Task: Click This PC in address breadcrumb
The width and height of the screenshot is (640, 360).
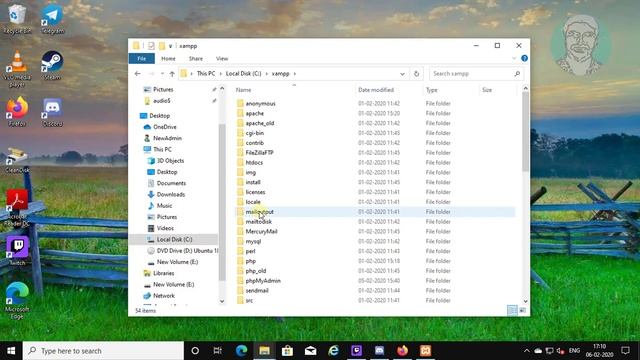Action: (x=206, y=74)
